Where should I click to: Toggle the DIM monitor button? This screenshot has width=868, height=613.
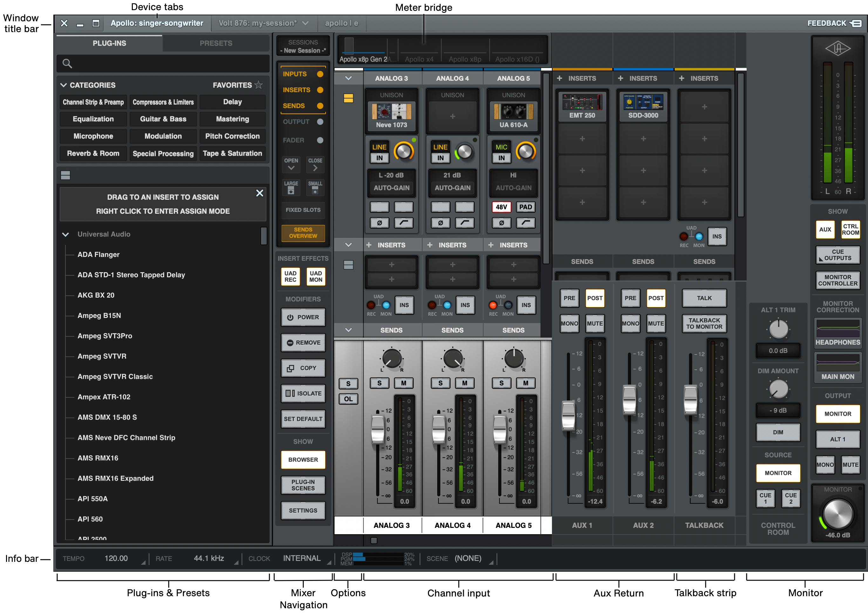pos(778,432)
